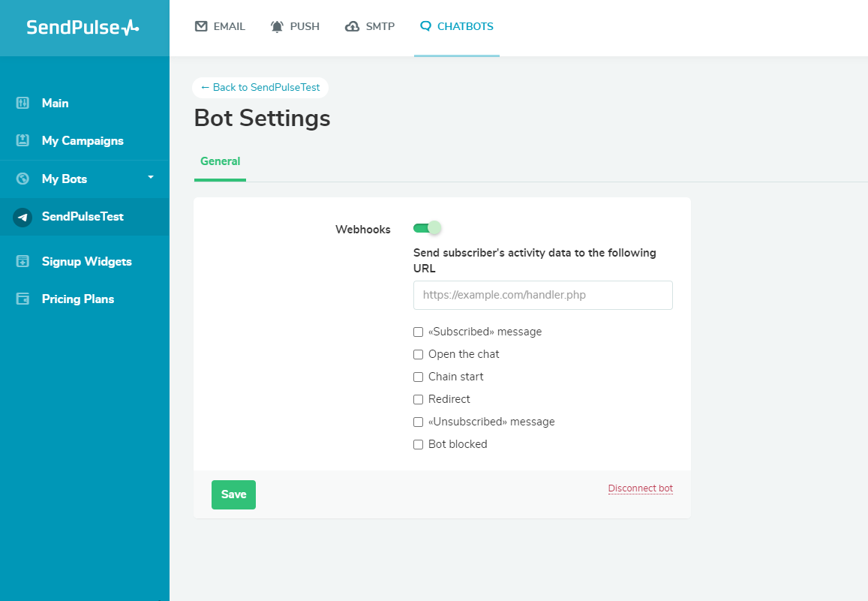This screenshot has width=868, height=601.
Task: Go back to SendPulseTest
Action: 260,88
